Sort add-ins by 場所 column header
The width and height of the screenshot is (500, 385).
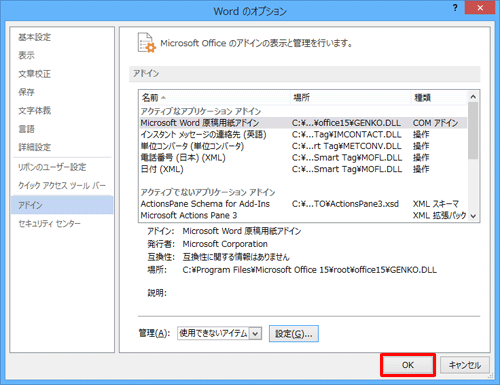click(351, 98)
